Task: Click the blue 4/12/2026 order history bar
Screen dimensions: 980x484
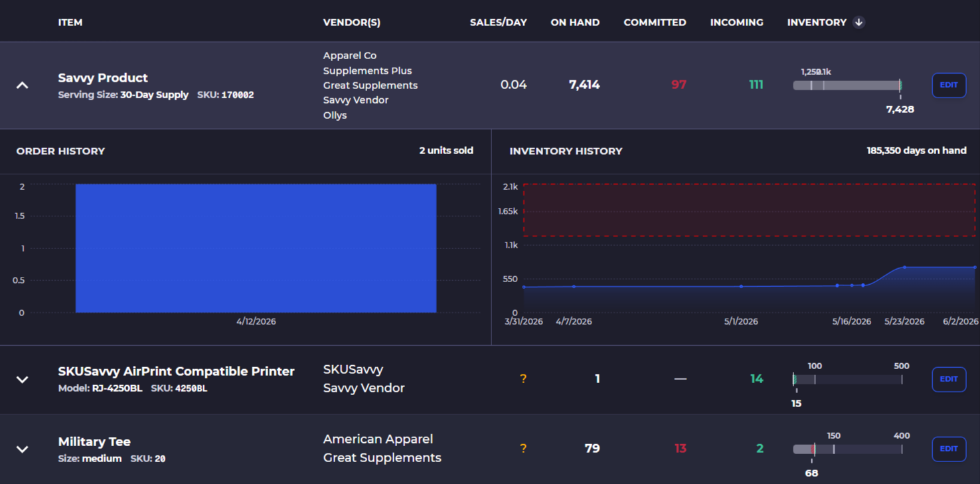Action: coord(256,248)
